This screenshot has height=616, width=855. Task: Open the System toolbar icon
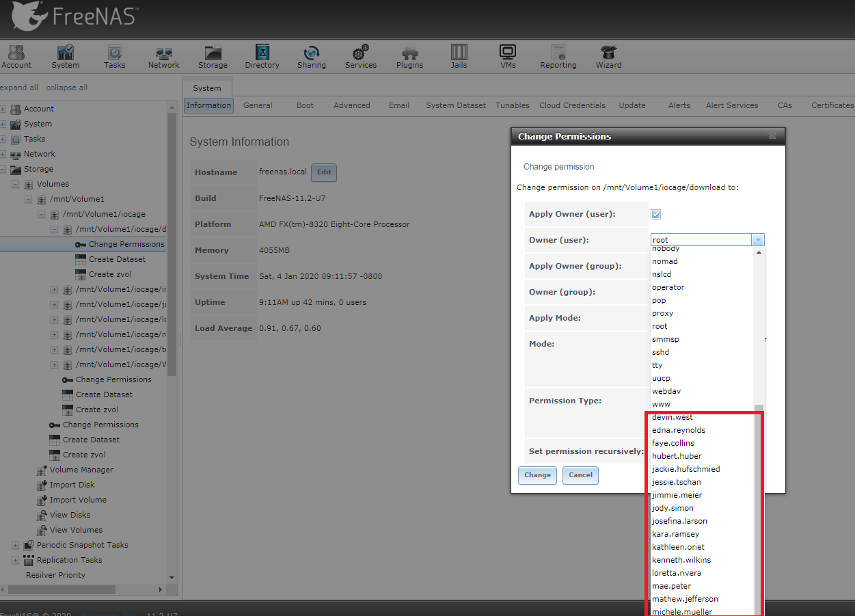coord(66,57)
